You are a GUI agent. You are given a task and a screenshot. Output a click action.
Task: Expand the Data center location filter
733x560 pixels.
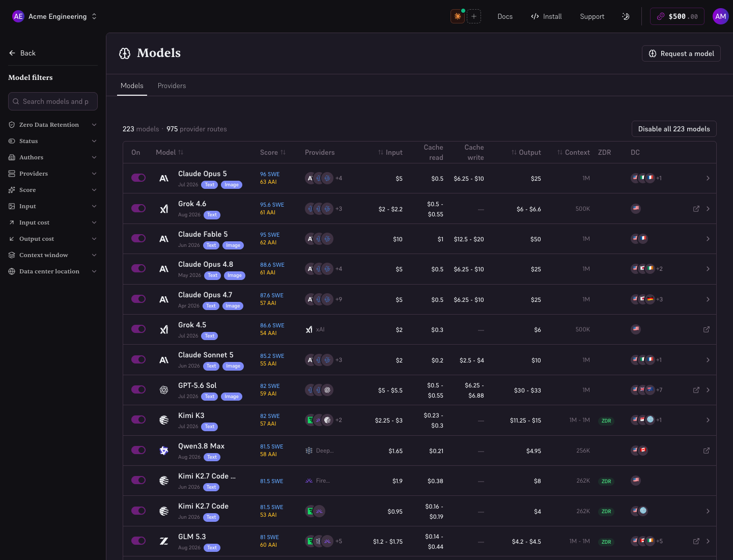pos(53,271)
